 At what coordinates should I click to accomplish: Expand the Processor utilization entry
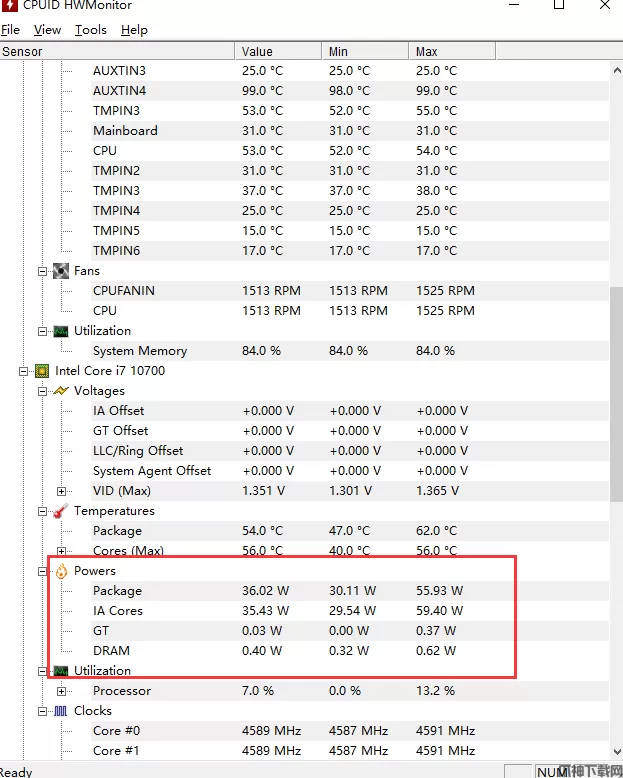[x=61, y=691]
